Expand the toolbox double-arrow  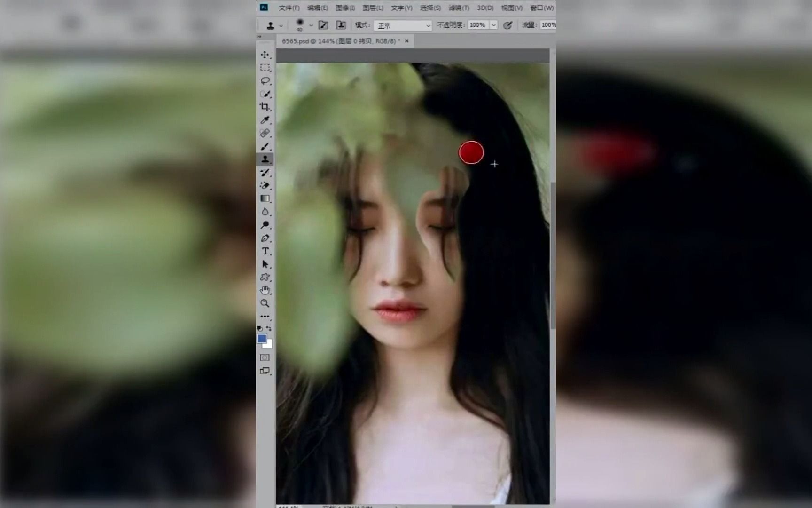coord(259,37)
